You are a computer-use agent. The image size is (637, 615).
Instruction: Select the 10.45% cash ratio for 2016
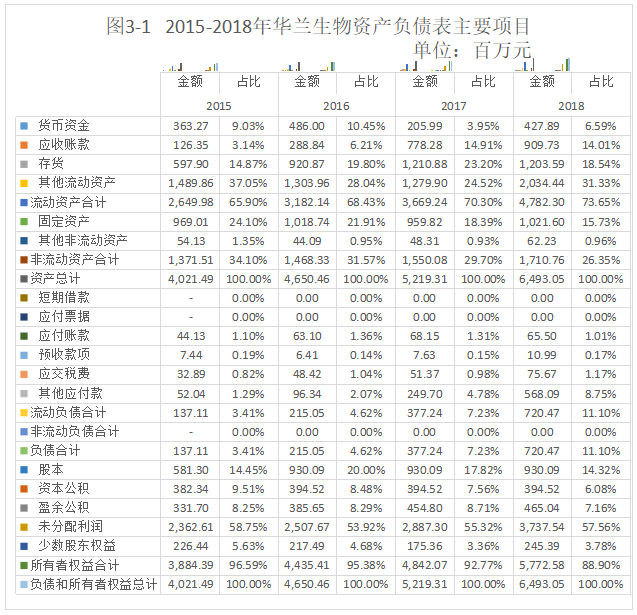tap(366, 126)
